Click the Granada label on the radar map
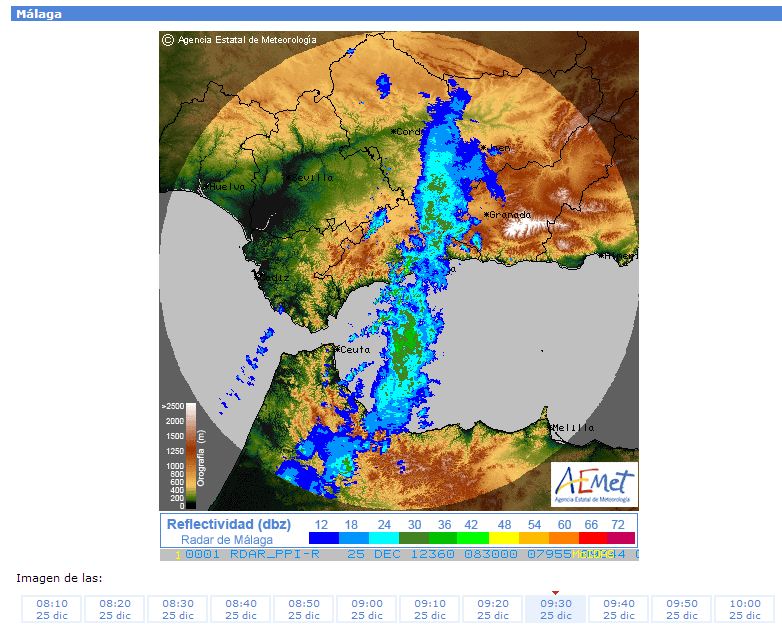 coord(510,215)
